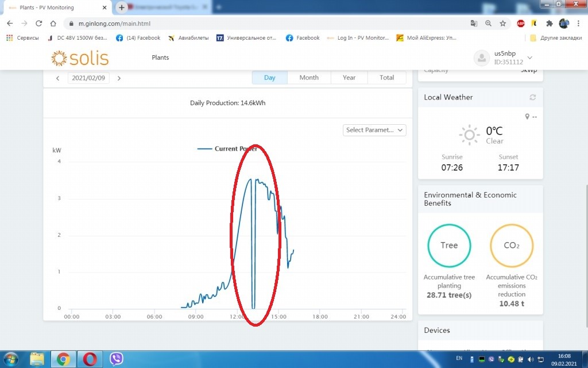Open the Plants navigation link
The width and height of the screenshot is (588, 368).
160,57
